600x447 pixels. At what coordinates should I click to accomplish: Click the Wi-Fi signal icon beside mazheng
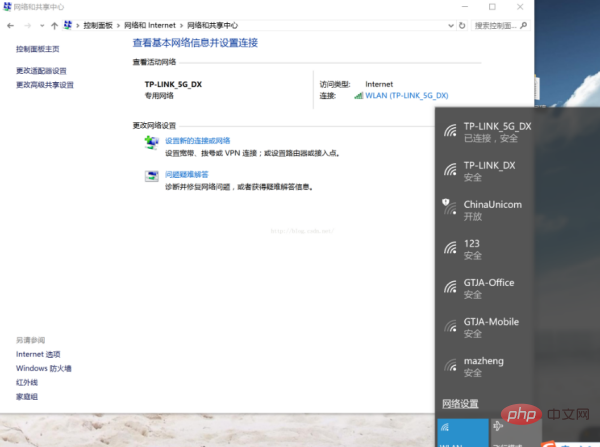[450, 365]
